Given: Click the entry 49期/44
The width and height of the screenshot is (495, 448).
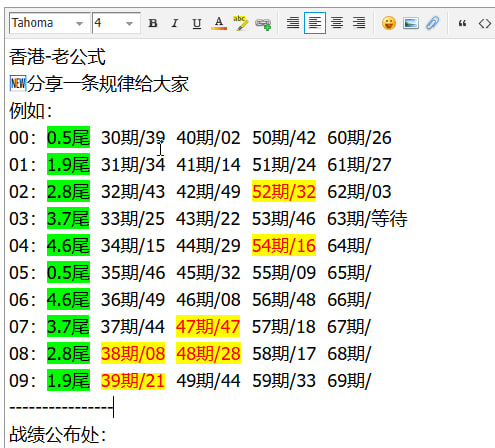Looking at the screenshot, I should click(208, 380).
